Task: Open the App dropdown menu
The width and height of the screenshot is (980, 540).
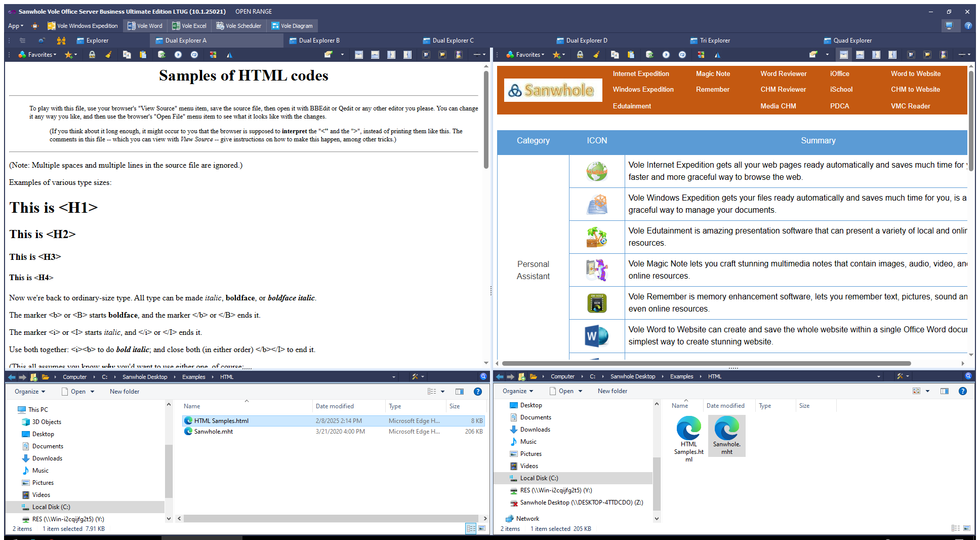Action: (16, 26)
